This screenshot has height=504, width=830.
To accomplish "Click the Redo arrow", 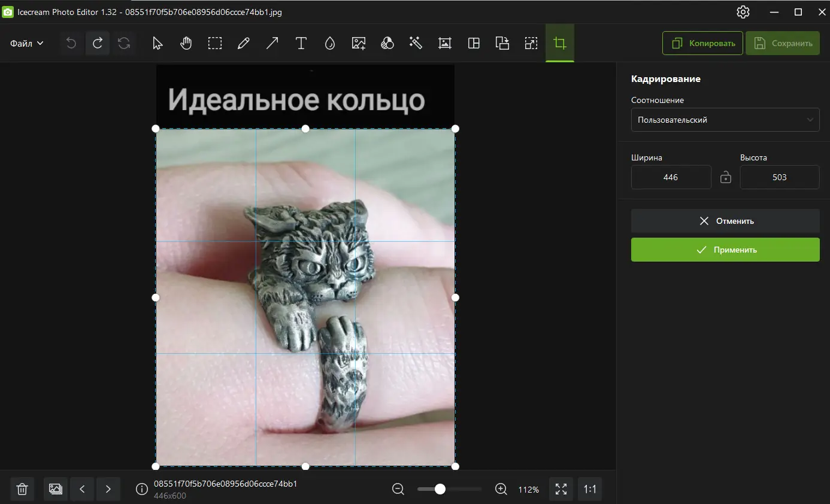I will pyautogui.click(x=98, y=42).
